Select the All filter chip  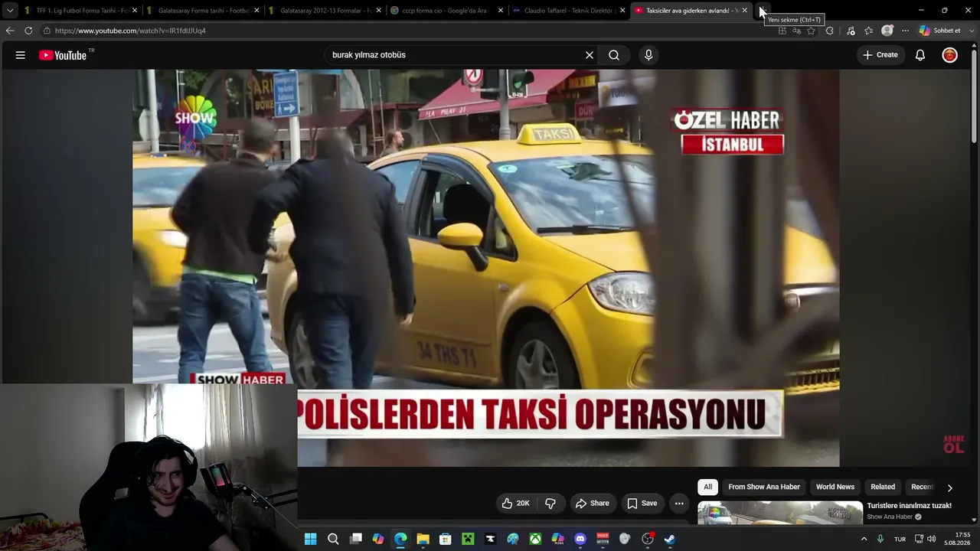(x=708, y=487)
